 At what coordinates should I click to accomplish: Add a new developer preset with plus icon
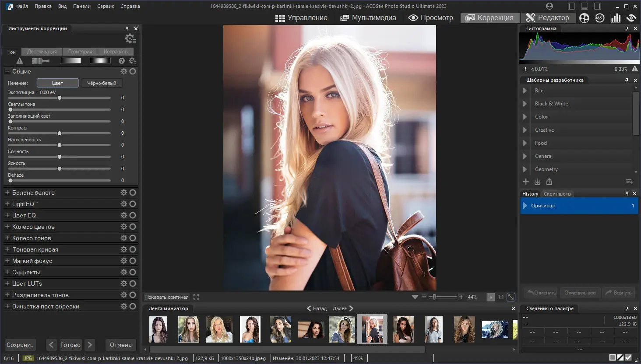click(x=526, y=182)
